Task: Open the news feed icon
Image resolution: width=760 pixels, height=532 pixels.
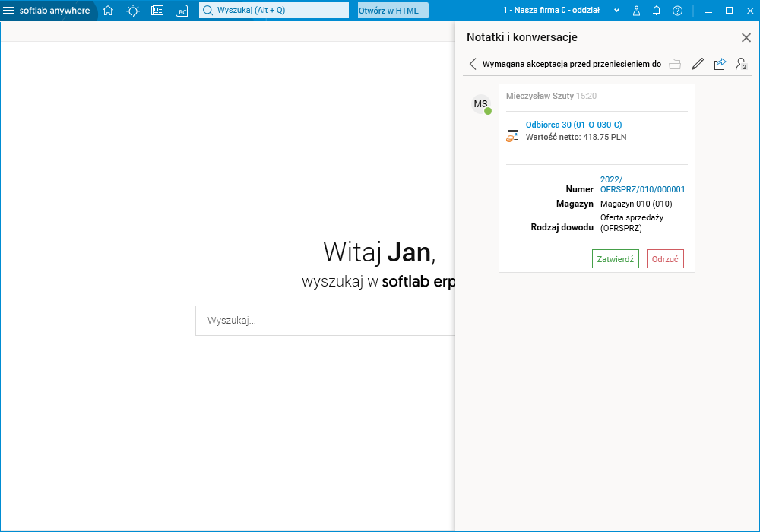Action: coord(157,10)
